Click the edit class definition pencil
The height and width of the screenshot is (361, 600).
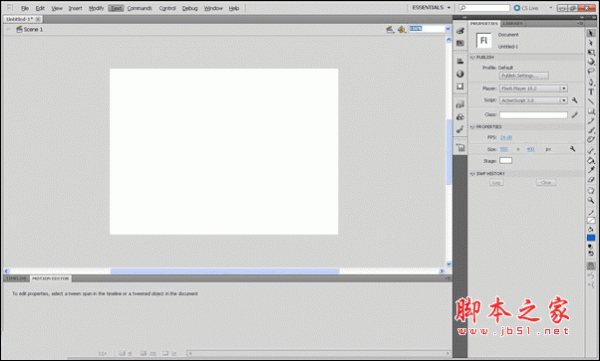pyautogui.click(x=574, y=115)
